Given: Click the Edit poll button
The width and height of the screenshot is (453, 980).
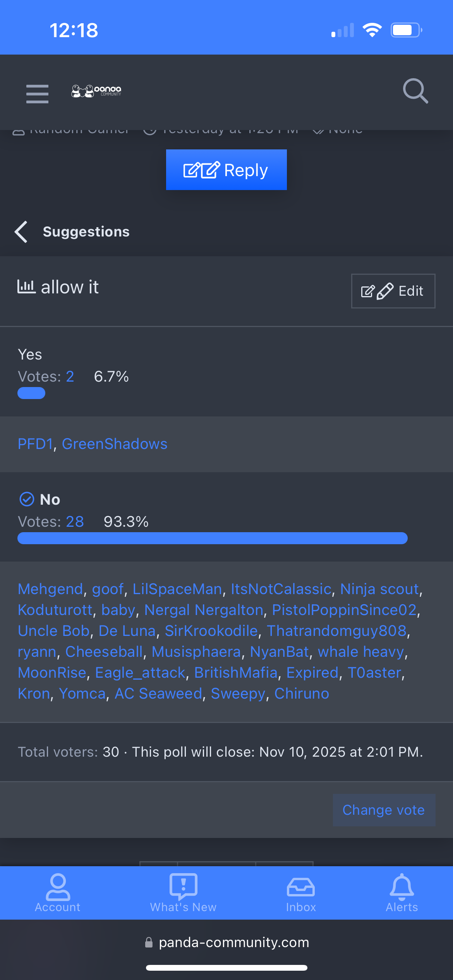Looking at the screenshot, I should (393, 291).
